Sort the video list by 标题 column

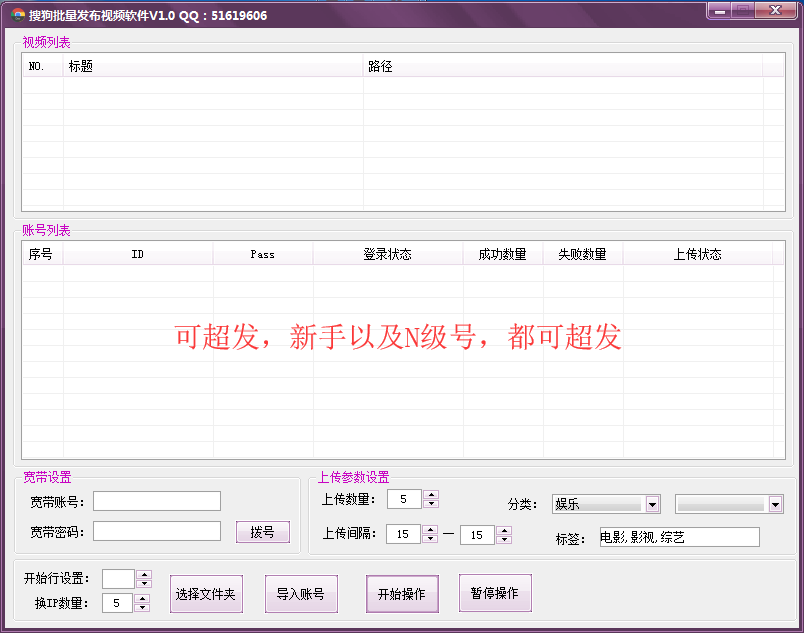tap(213, 66)
